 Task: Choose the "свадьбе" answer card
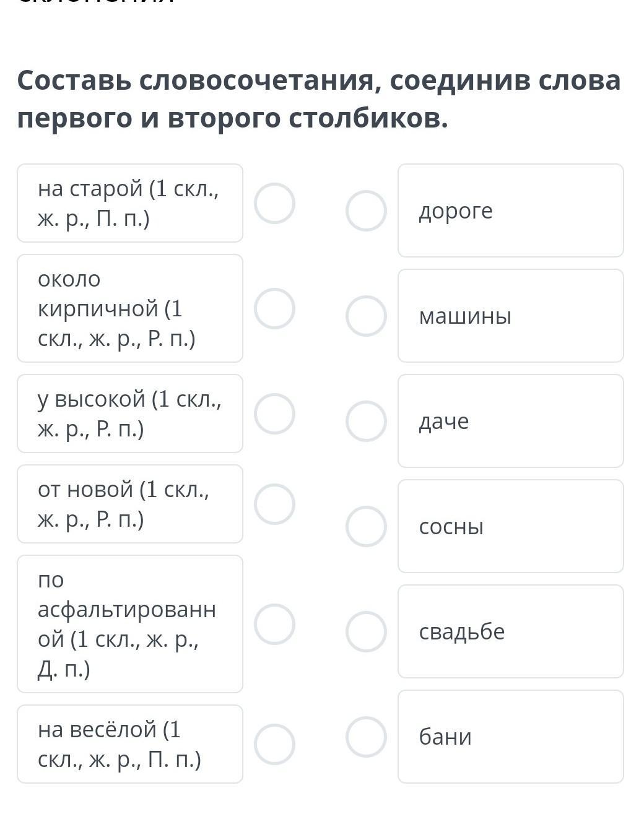pyautogui.click(x=510, y=631)
